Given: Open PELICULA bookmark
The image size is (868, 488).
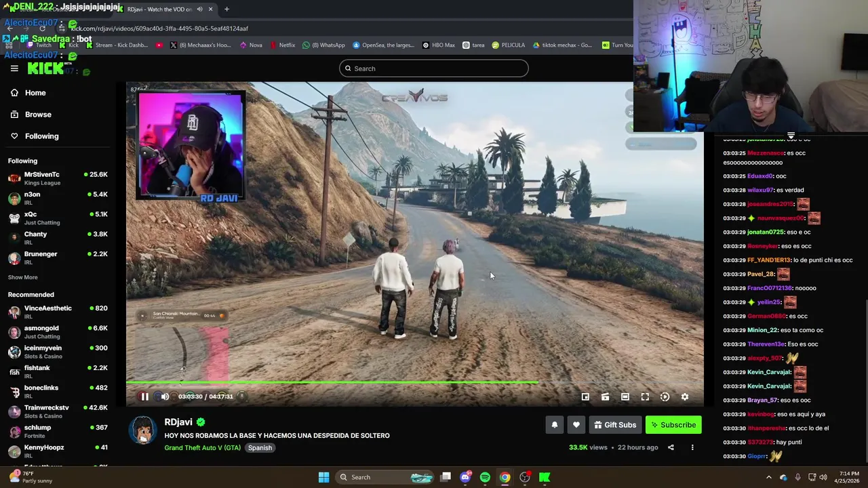Looking at the screenshot, I should 509,45.
